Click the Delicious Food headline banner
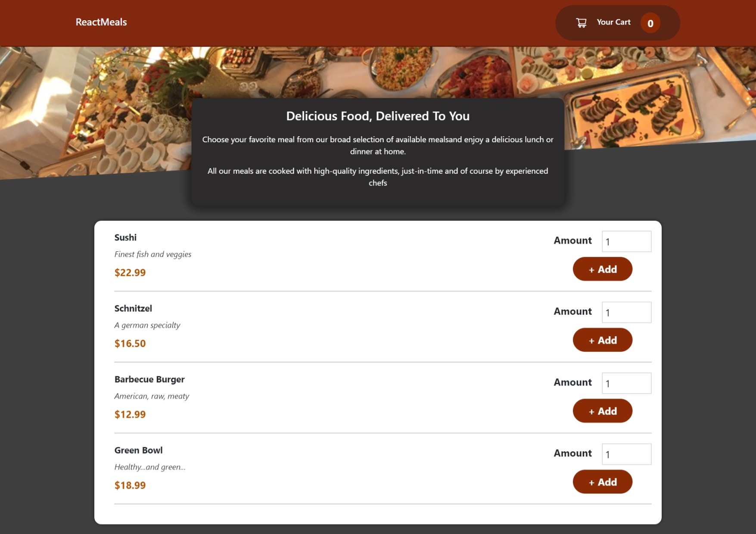756x534 pixels. coord(378,116)
